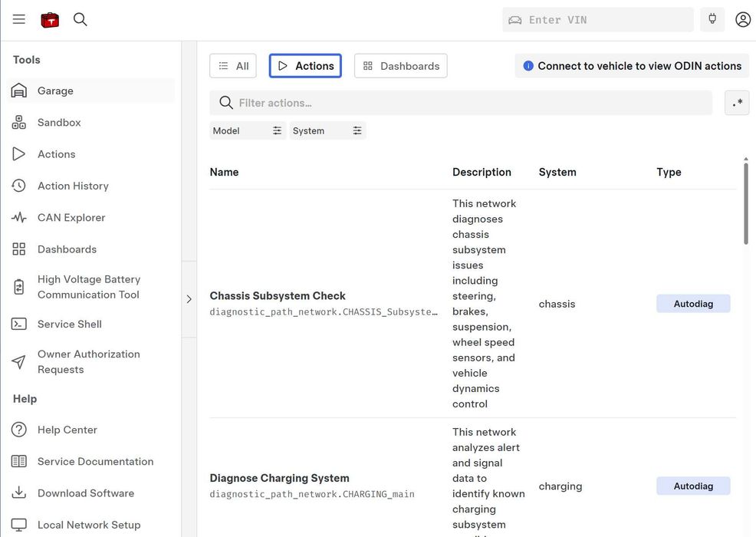The height and width of the screenshot is (537, 756).
Task: Click the High Voltage Battery icon
Action: pos(19,287)
